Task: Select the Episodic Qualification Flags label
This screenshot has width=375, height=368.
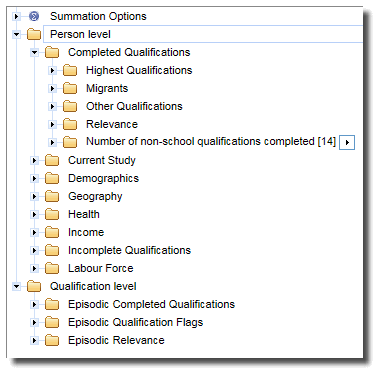Action: coord(135,322)
